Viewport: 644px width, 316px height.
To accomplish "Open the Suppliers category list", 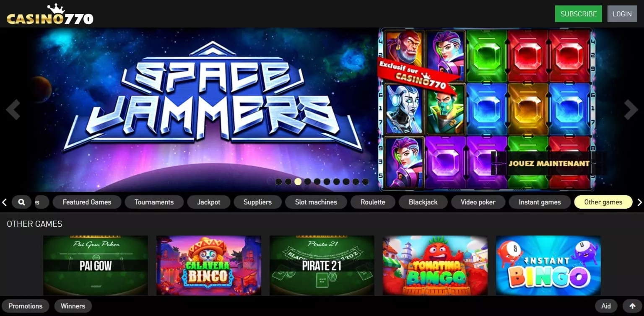I will (x=257, y=202).
